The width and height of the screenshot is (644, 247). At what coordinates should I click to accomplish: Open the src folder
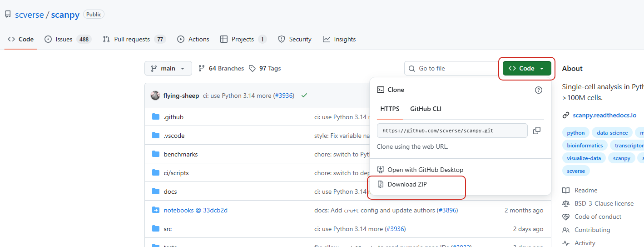tap(168, 229)
